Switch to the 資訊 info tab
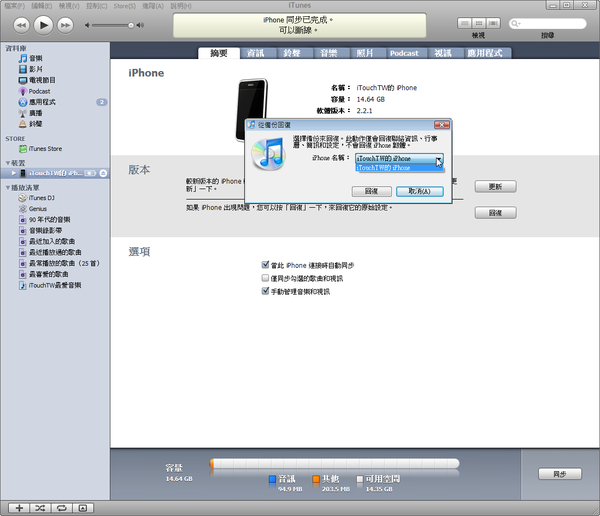This screenshot has width=600, height=516. point(255,53)
